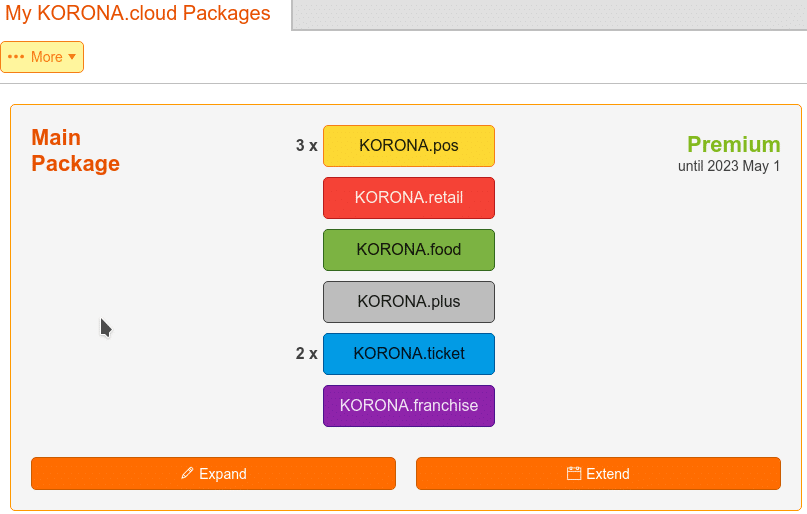Click the Premium plan label

pyautogui.click(x=733, y=145)
